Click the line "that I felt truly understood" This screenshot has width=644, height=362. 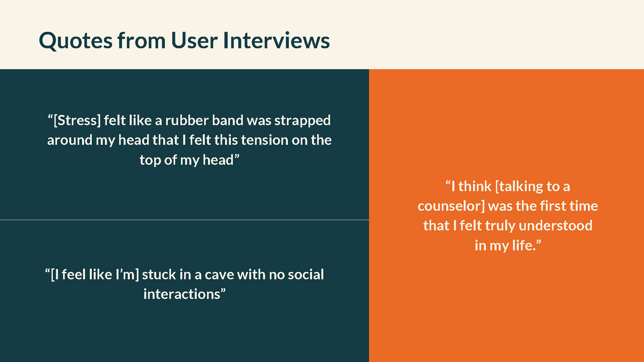coord(507,226)
